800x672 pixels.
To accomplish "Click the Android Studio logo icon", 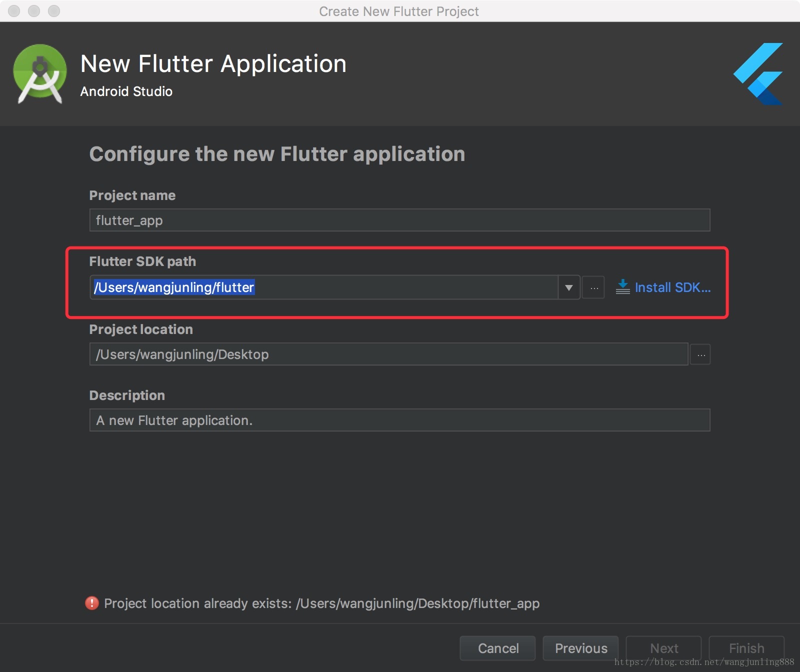I will 39,74.
